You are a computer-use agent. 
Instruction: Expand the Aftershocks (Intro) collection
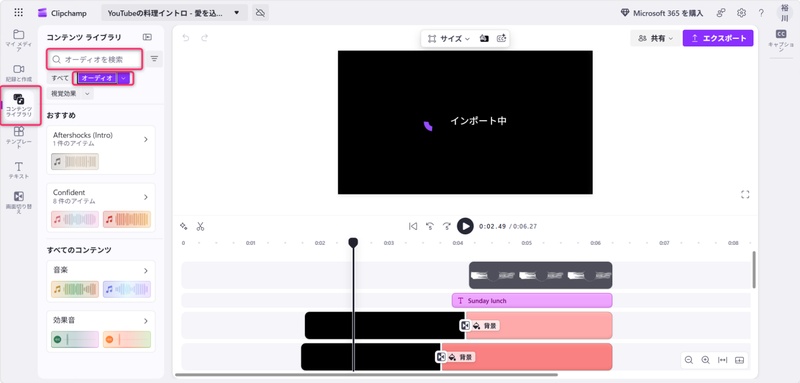coord(145,139)
